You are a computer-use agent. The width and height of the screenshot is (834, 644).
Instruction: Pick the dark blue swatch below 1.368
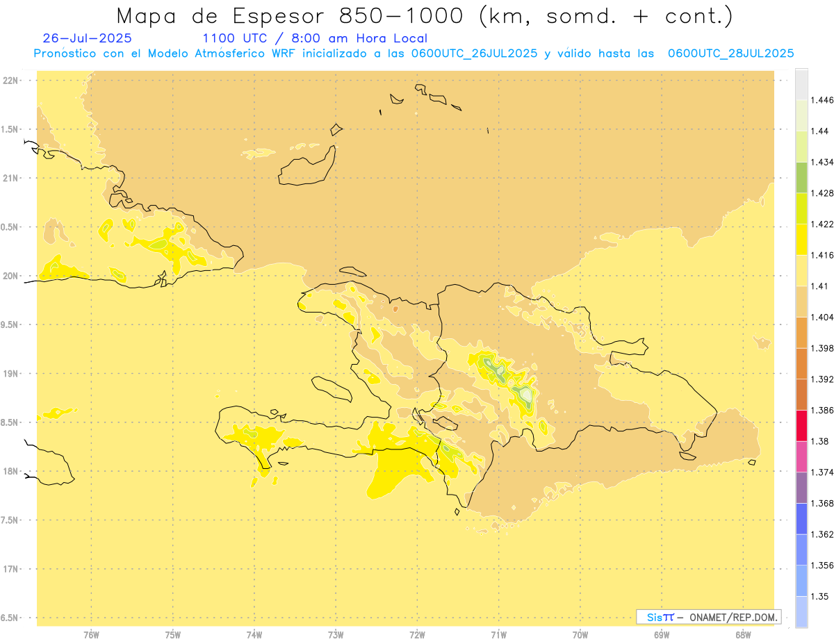tap(801, 518)
